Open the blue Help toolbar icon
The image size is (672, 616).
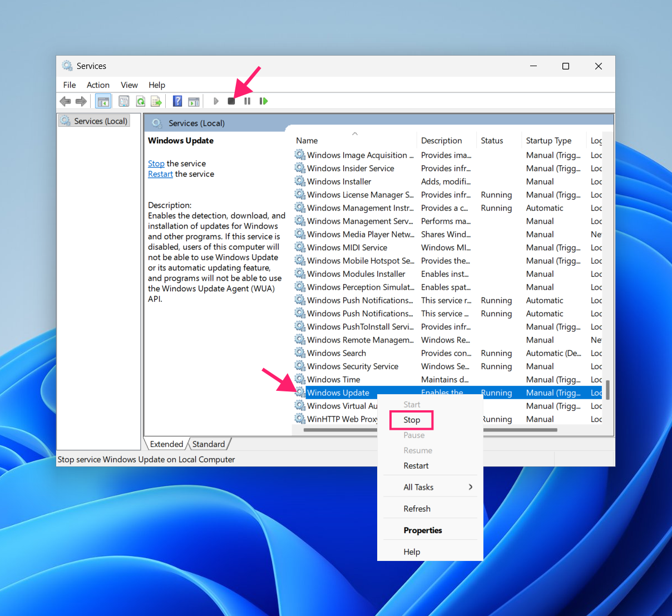177,101
